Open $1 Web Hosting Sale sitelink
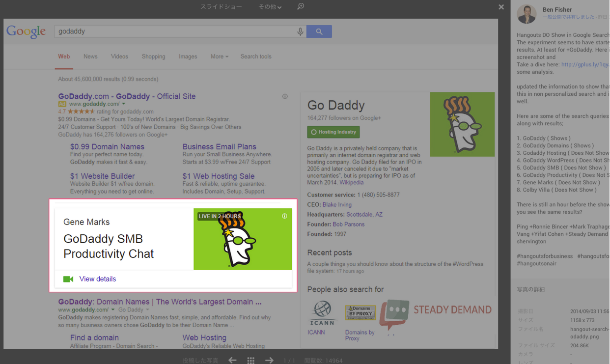 [x=219, y=176]
